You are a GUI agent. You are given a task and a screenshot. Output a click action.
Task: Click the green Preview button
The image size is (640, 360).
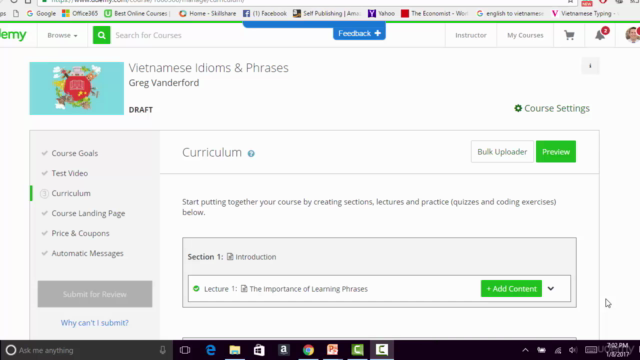[556, 152]
